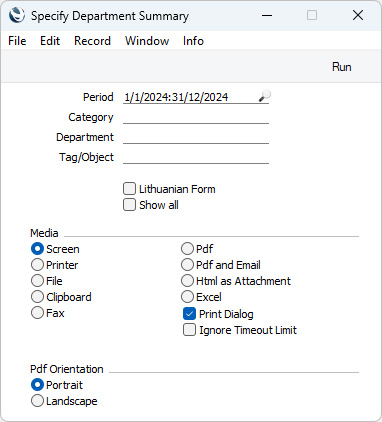Select Excel as the media
This screenshot has width=382, height=422.
pos(187,297)
